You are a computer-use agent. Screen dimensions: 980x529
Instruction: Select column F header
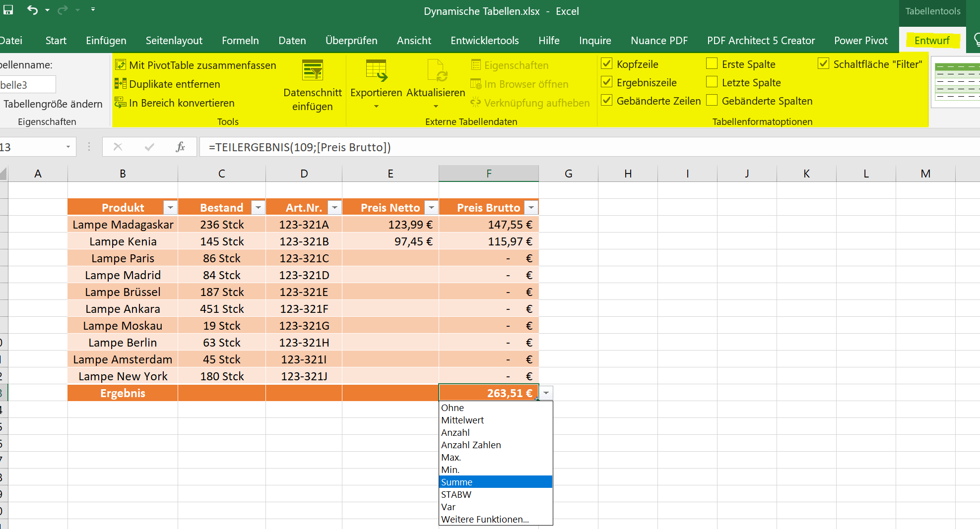click(x=489, y=174)
